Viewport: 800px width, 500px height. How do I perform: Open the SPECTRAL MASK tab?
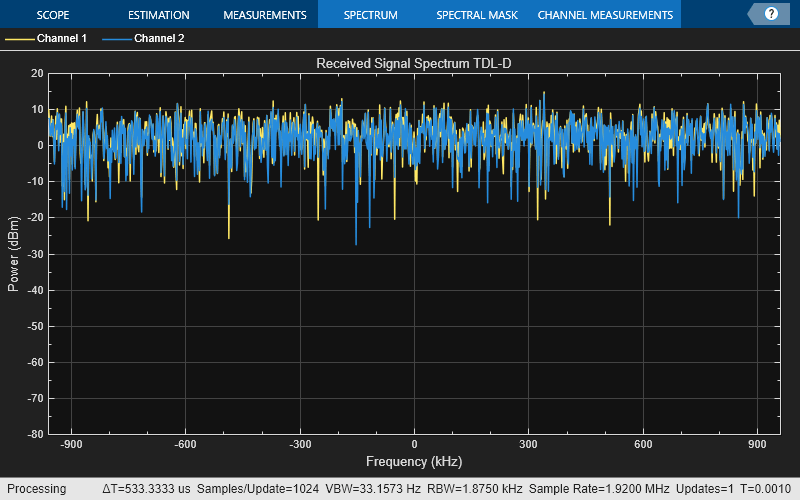point(477,15)
